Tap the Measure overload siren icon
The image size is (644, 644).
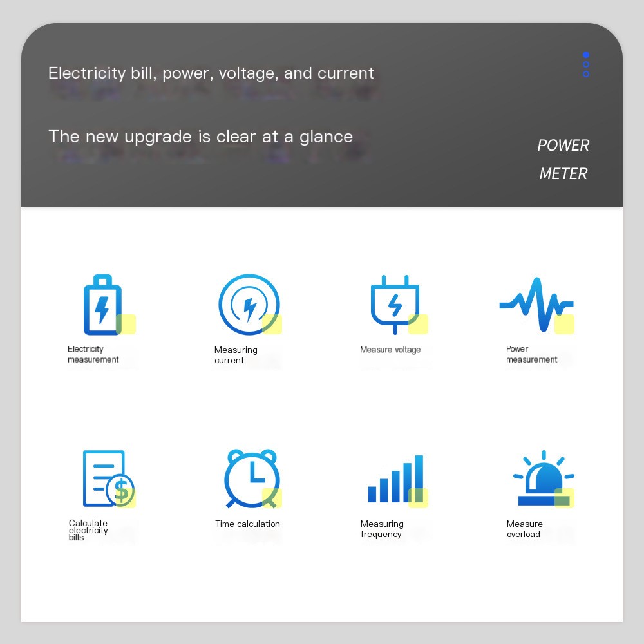(x=544, y=478)
